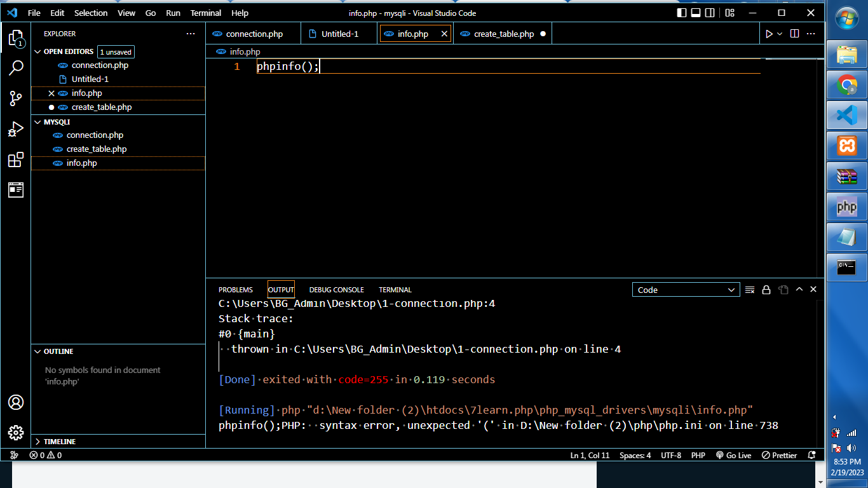Image resolution: width=868 pixels, height=488 pixels.
Task: Close the bottom panel
Action: coord(813,290)
